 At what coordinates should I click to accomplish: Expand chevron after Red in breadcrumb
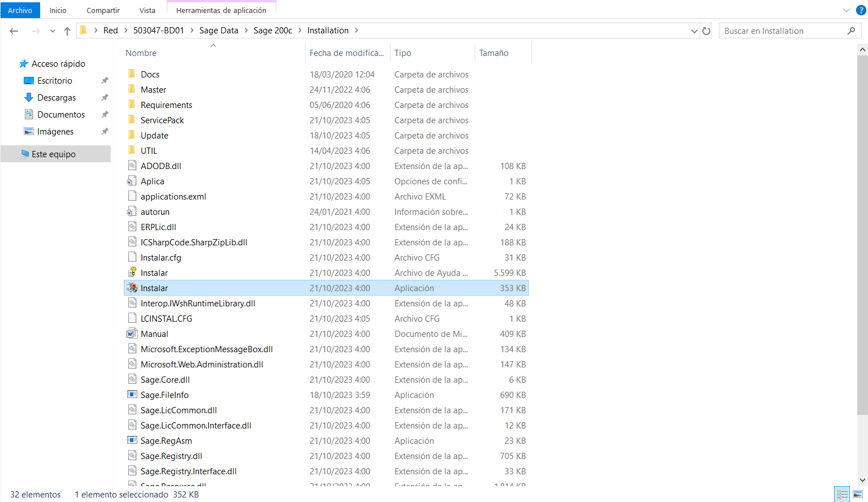[125, 31]
